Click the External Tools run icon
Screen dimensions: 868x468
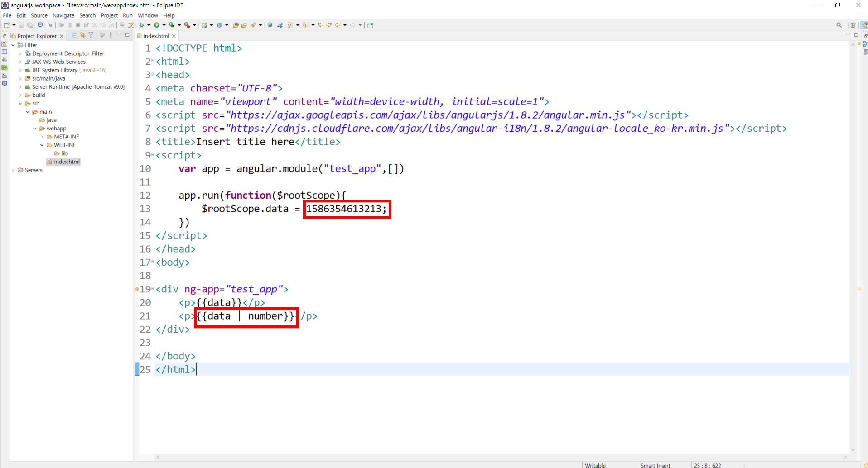tap(187, 25)
